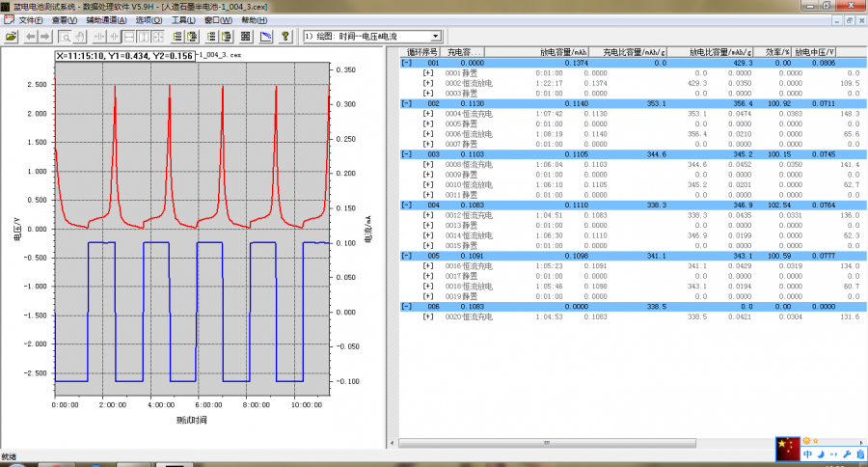Screen dimensions: 868x467
Task: Click the 效率/% column header
Action: 776,52
